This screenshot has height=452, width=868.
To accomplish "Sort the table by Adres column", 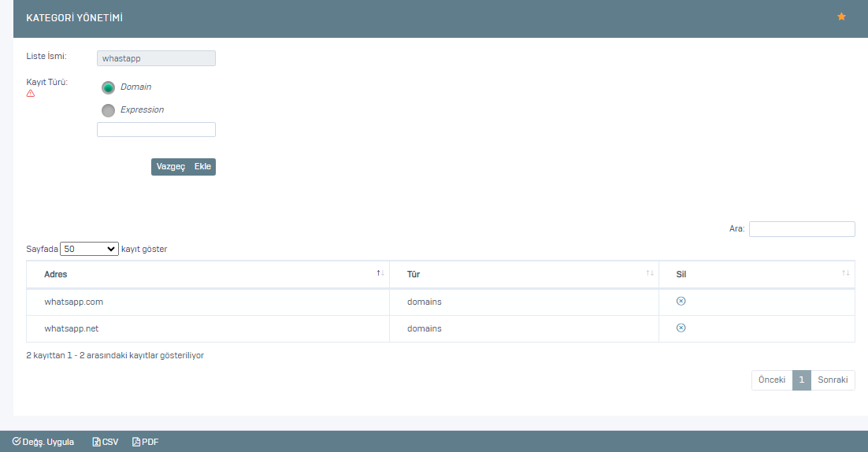I will tap(208, 274).
